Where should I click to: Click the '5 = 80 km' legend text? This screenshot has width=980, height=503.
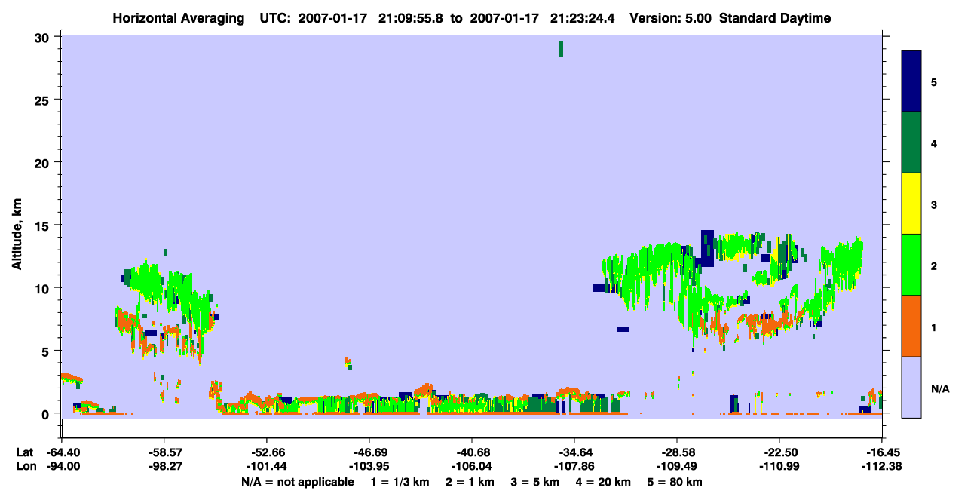tap(676, 482)
